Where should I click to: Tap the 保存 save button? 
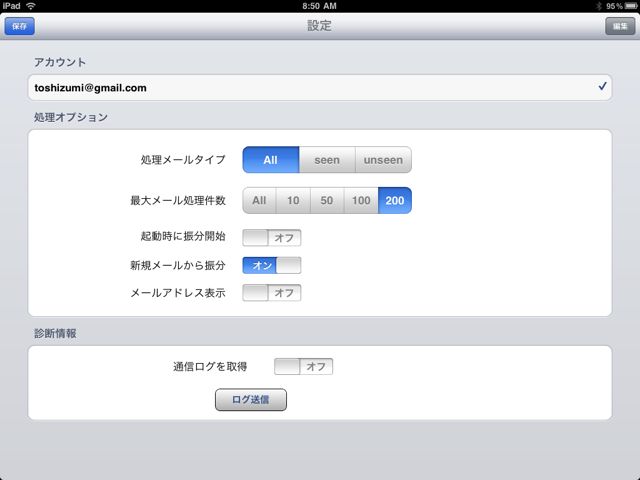click(x=19, y=26)
